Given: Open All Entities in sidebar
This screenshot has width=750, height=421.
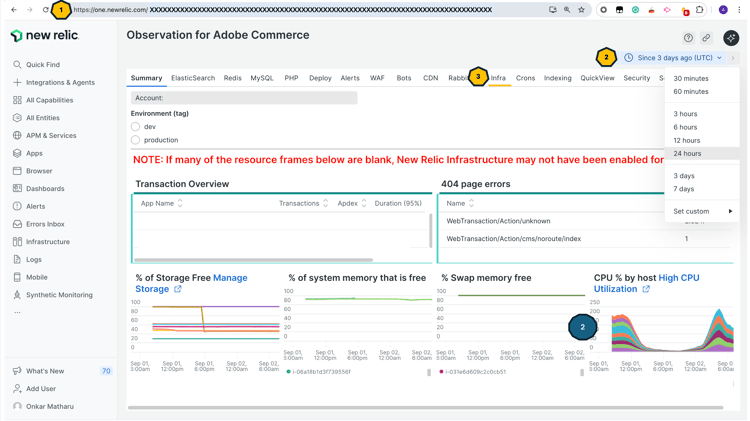Looking at the screenshot, I should coord(36,118).
